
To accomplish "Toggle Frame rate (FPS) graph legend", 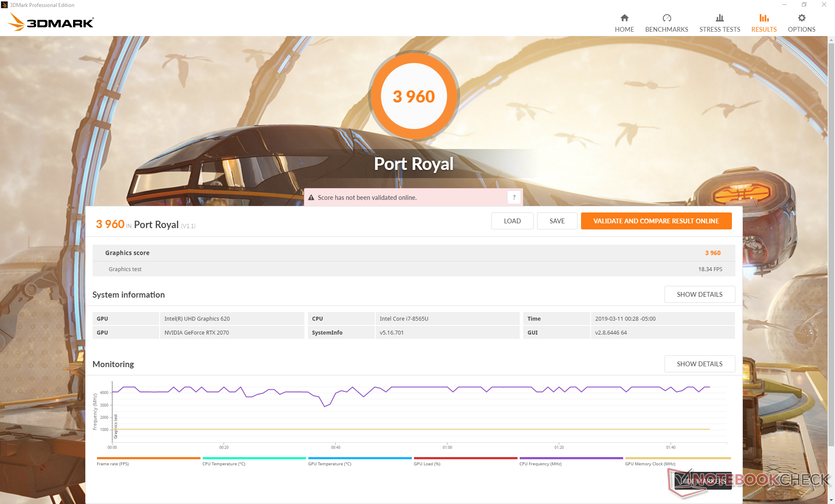I will (x=113, y=464).
